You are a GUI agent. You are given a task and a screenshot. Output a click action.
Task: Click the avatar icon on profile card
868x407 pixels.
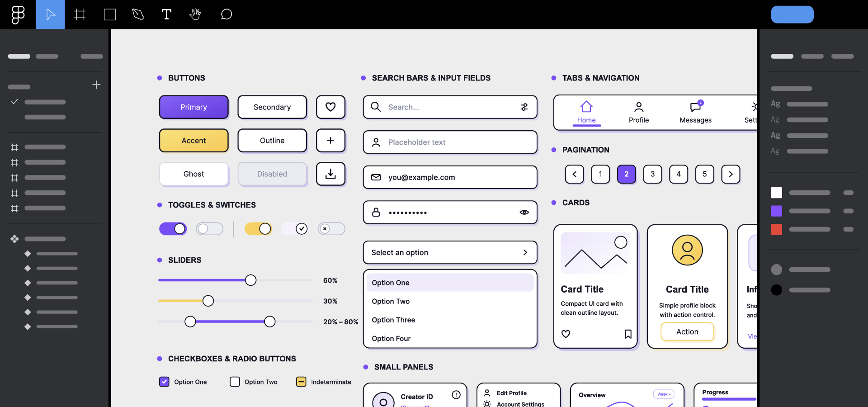point(687,250)
